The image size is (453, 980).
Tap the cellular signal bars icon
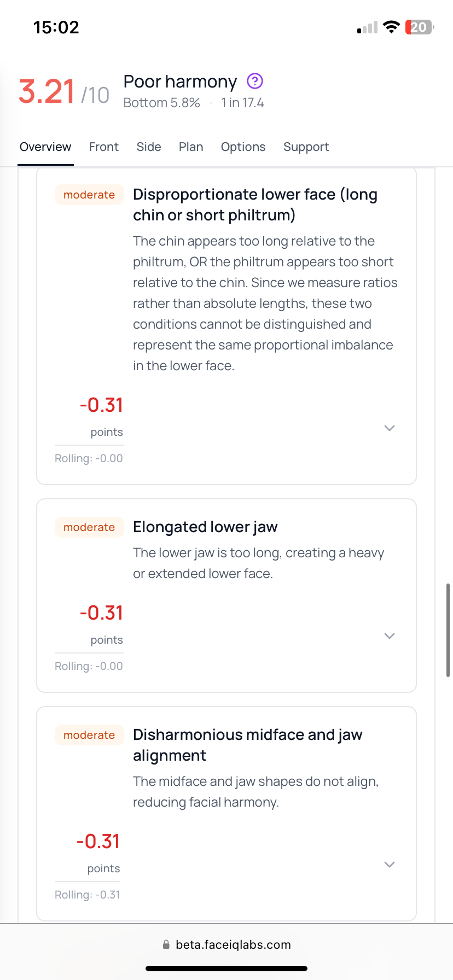[x=367, y=27]
